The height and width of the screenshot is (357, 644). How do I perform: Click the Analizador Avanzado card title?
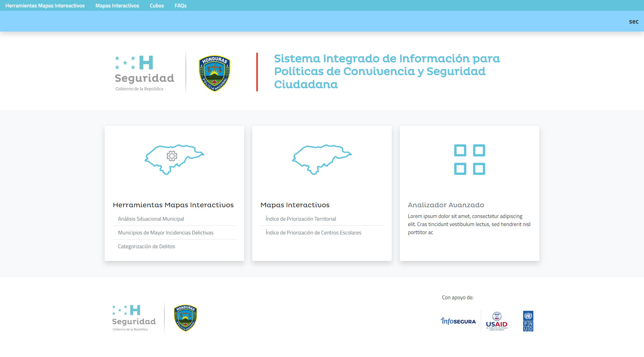[446, 205]
